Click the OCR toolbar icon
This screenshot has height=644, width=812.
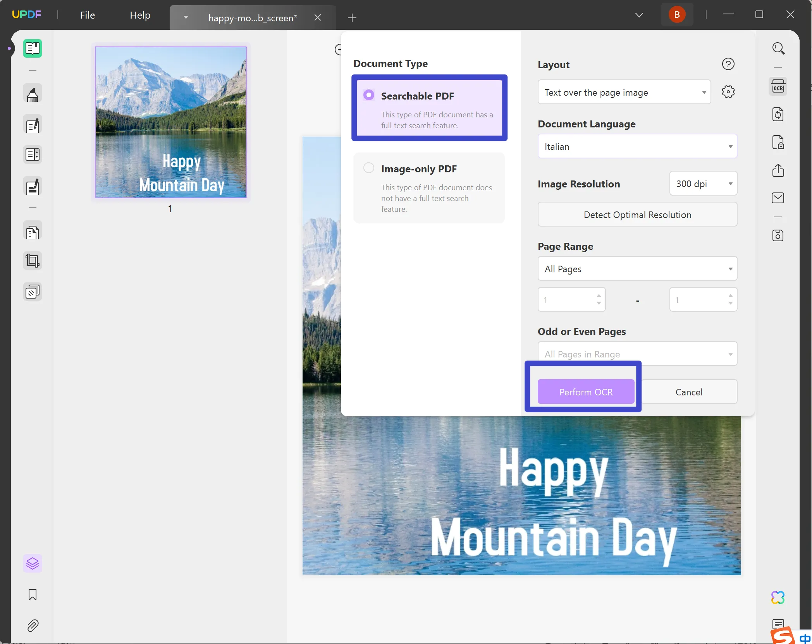(778, 86)
